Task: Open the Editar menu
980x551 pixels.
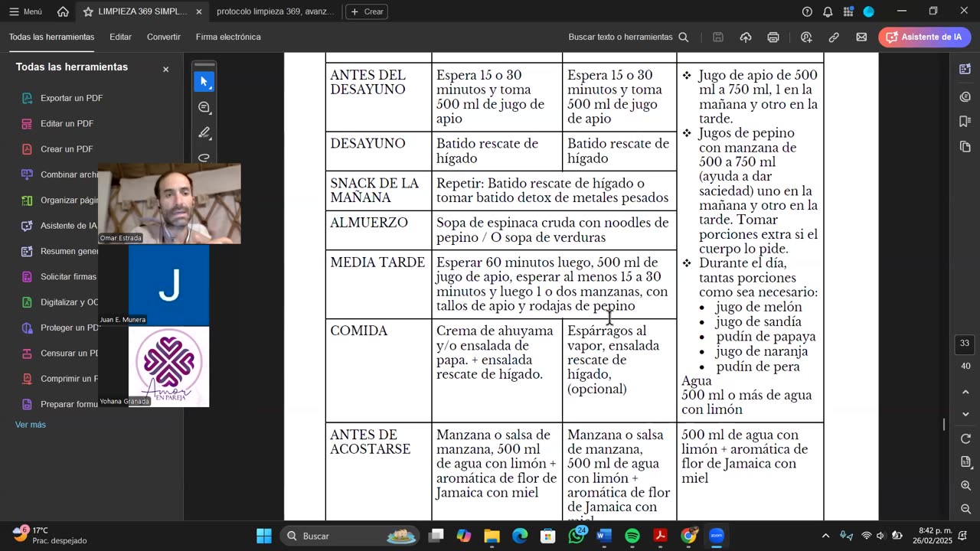Action: click(120, 37)
